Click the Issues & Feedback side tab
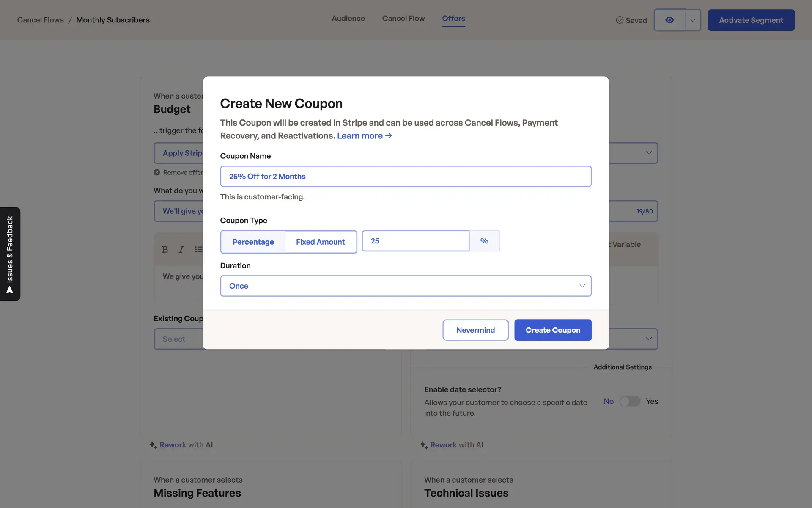The width and height of the screenshot is (812, 508). pos(10,254)
